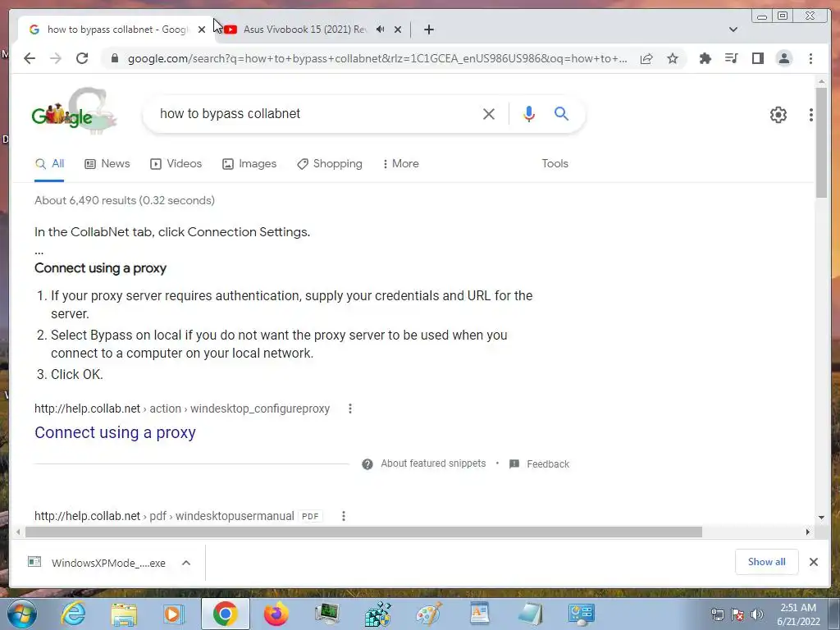Reload the current page

point(82,58)
